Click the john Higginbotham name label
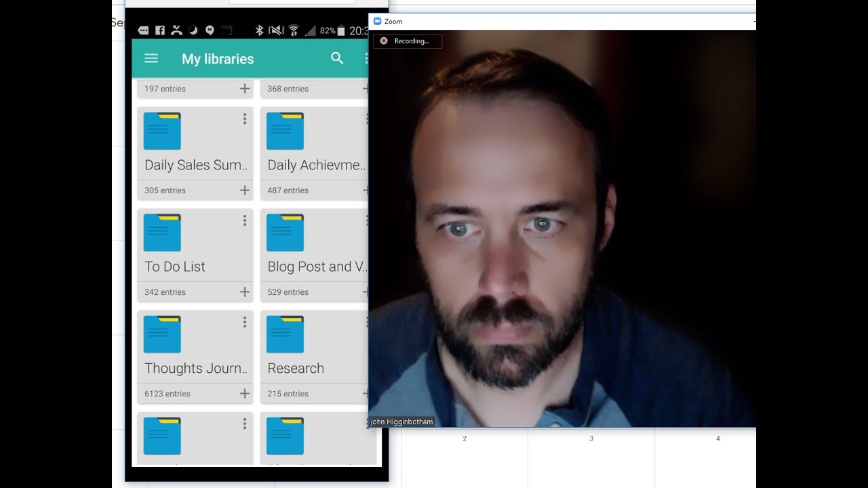The width and height of the screenshot is (868, 488). coord(401,422)
